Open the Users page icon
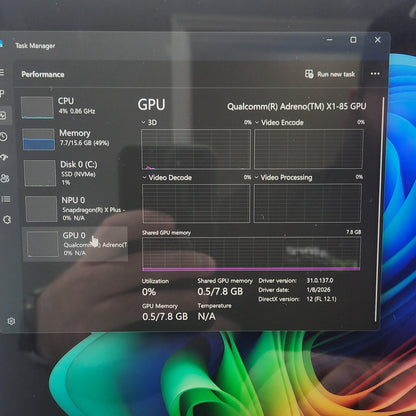 click(x=5, y=178)
